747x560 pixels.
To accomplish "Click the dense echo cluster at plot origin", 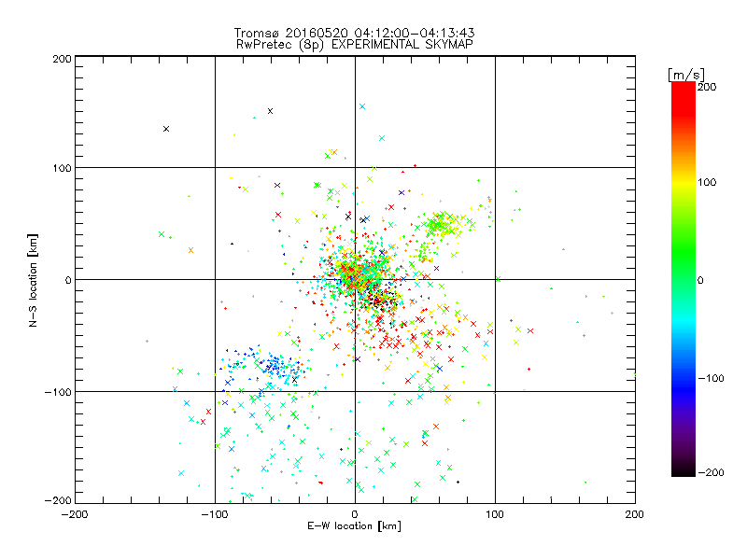I will click(x=357, y=277).
